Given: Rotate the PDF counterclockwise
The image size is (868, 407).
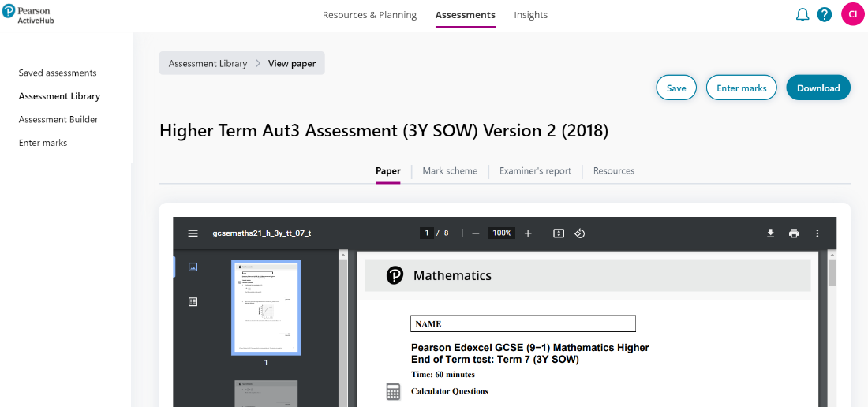Looking at the screenshot, I should pos(580,233).
